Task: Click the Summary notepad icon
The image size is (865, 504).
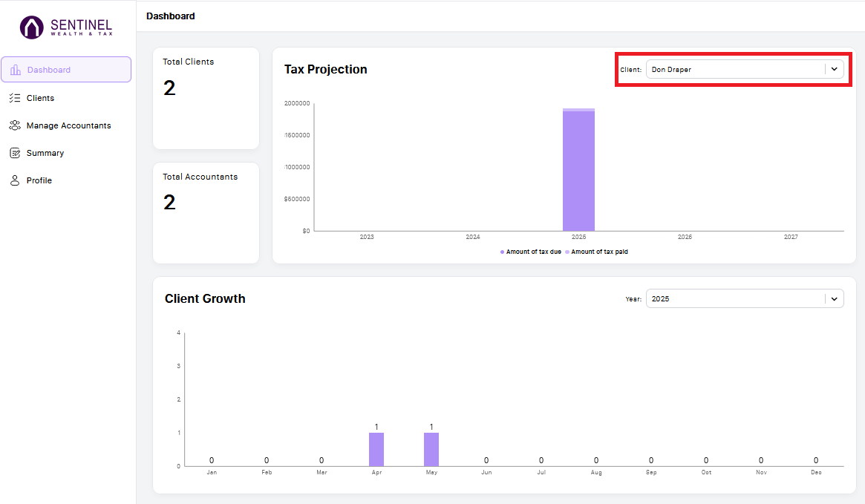Action: [x=15, y=154]
